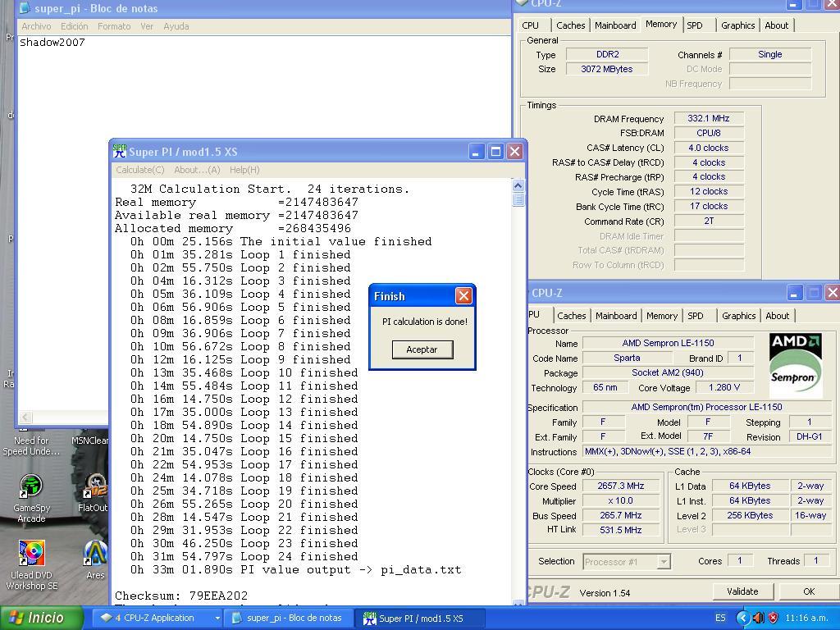Click Super PI title bar icon
840x630 pixels.
(120, 152)
